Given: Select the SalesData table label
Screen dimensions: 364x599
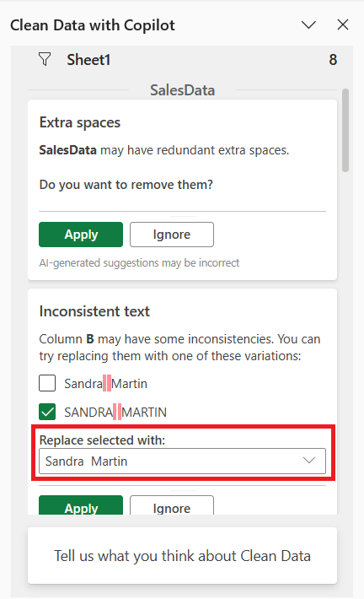Looking at the screenshot, I should tap(182, 90).
